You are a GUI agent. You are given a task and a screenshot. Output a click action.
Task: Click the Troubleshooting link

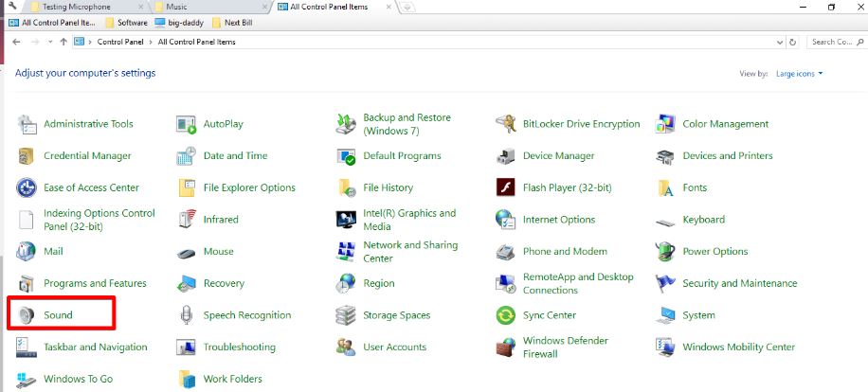(x=239, y=347)
